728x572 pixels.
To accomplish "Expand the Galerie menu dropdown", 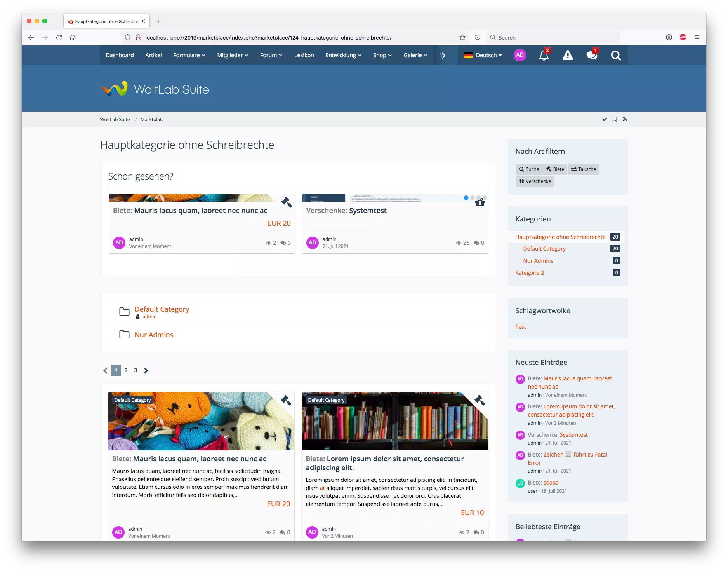I will pyautogui.click(x=415, y=55).
